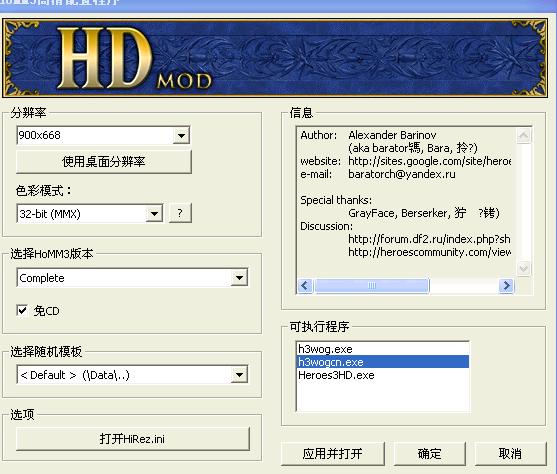Click the info box horizontal scrollbar thumb
This screenshot has height=474, width=557.
372,285
